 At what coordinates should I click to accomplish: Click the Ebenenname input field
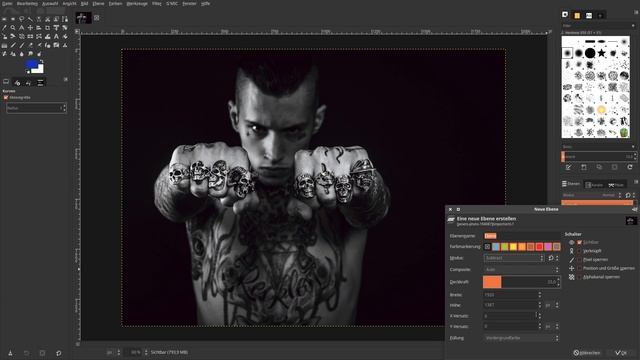[x=522, y=236]
